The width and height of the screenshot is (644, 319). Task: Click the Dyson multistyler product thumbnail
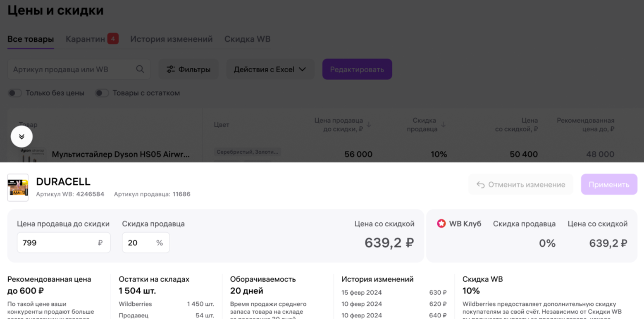[33, 155]
